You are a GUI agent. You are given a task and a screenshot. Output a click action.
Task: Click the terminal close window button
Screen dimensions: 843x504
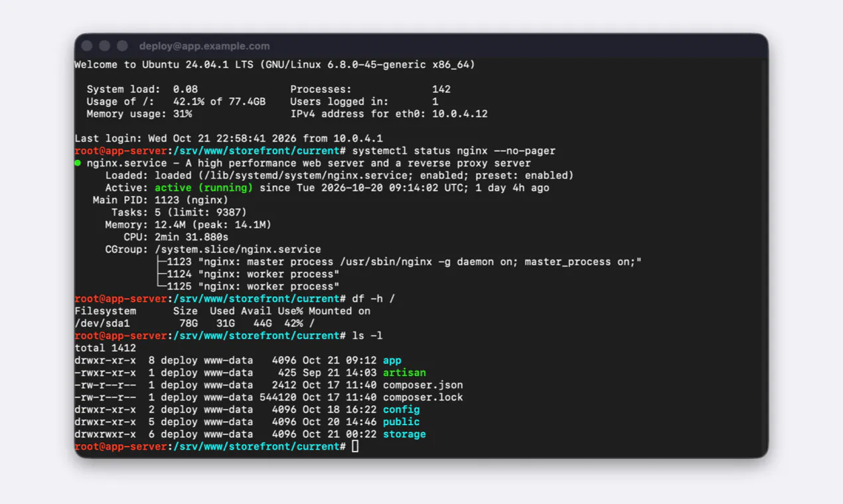pyautogui.click(x=87, y=46)
